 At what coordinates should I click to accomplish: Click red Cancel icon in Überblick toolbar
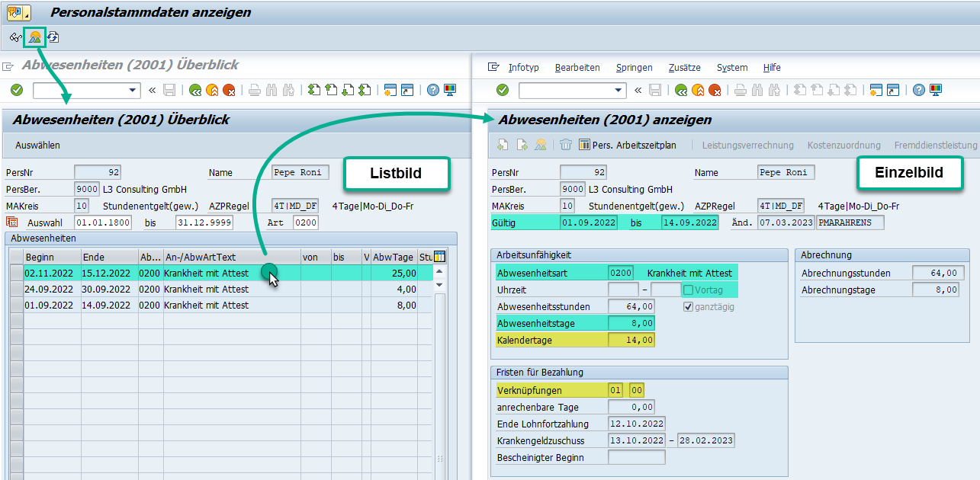228,90
